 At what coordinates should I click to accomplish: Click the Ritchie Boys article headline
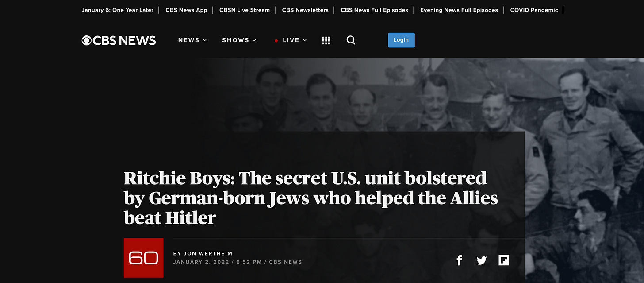click(311, 198)
